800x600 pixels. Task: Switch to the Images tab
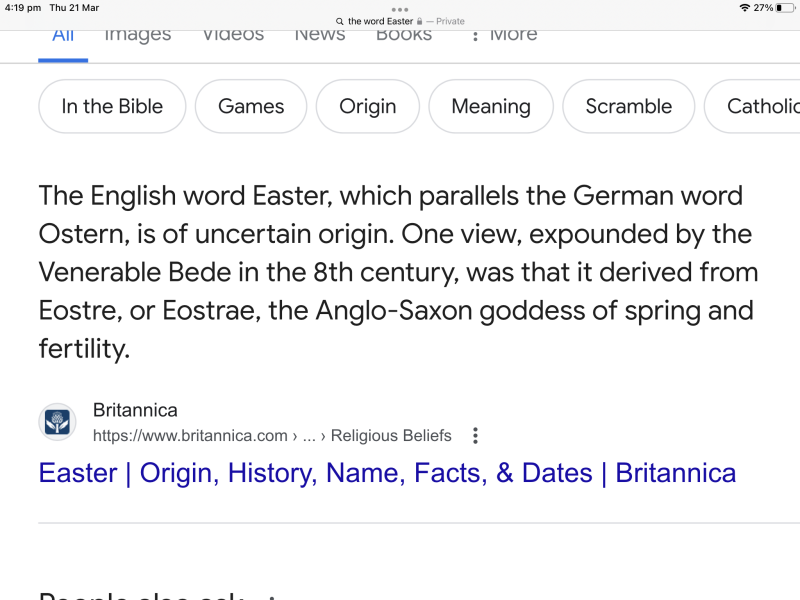(138, 35)
